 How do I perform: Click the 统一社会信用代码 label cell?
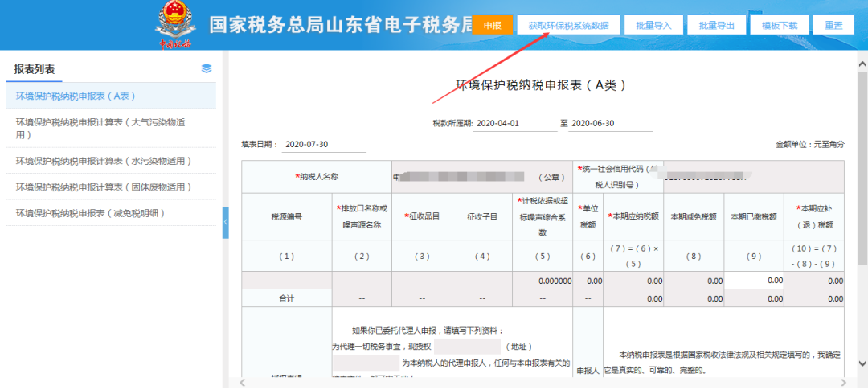pyautogui.click(x=618, y=177)
